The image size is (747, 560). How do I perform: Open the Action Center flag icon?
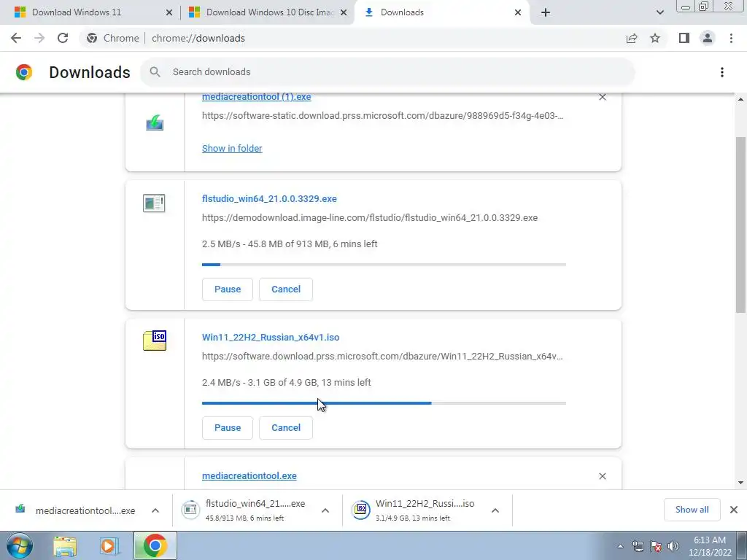[656, 546]
